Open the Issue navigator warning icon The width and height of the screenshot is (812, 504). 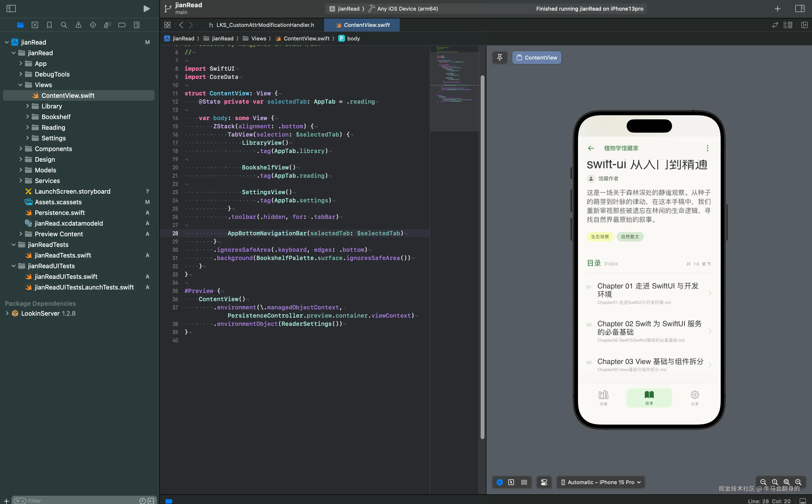pyautogui.click(x=78, y=25)
